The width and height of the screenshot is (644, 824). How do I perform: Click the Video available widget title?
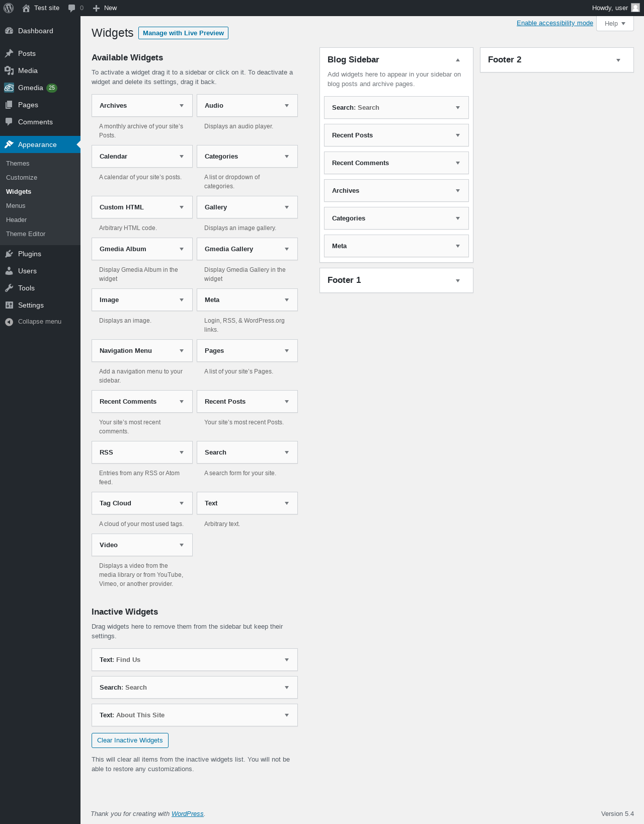109,545
